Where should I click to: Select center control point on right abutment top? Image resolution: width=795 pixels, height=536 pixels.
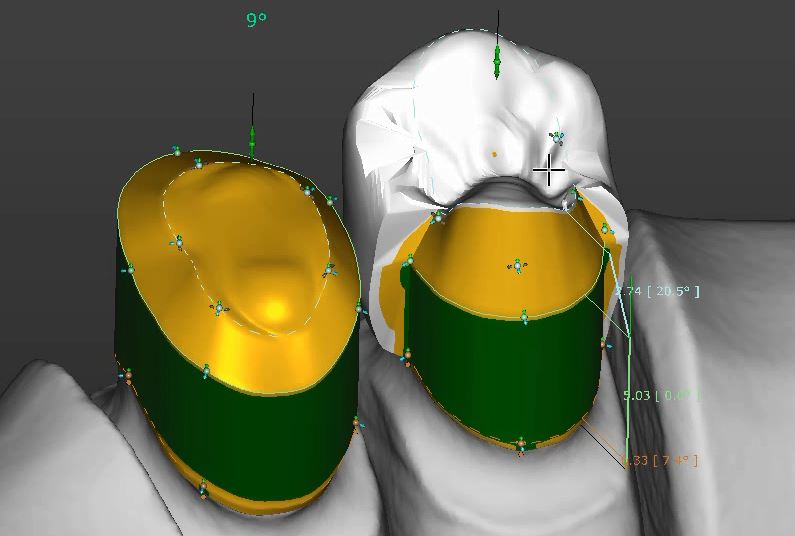(517, 266)
